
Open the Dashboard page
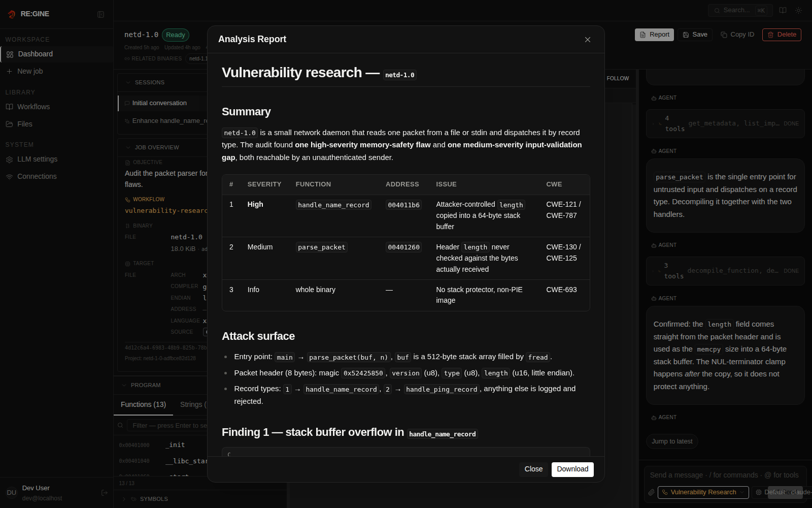click(57, 54)
